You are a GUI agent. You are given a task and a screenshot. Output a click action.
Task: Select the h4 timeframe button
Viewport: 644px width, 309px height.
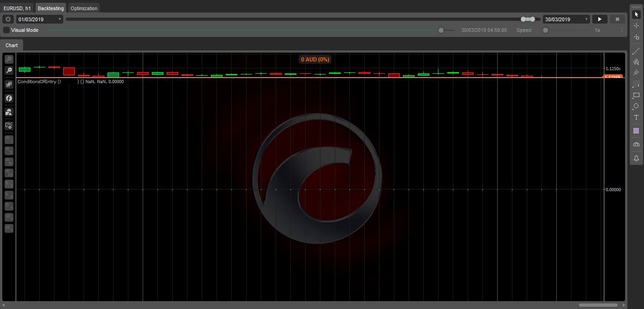pyautogui.click(x=9, y=195)
